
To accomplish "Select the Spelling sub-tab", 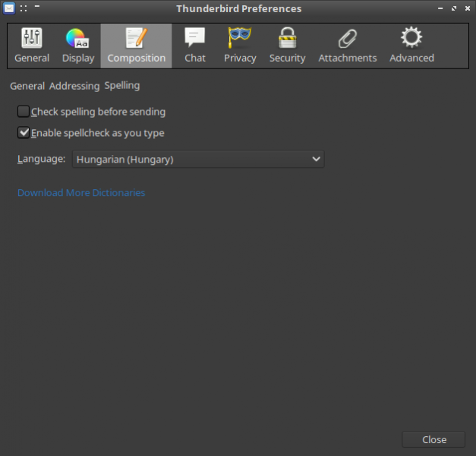I will pos(122,86).
